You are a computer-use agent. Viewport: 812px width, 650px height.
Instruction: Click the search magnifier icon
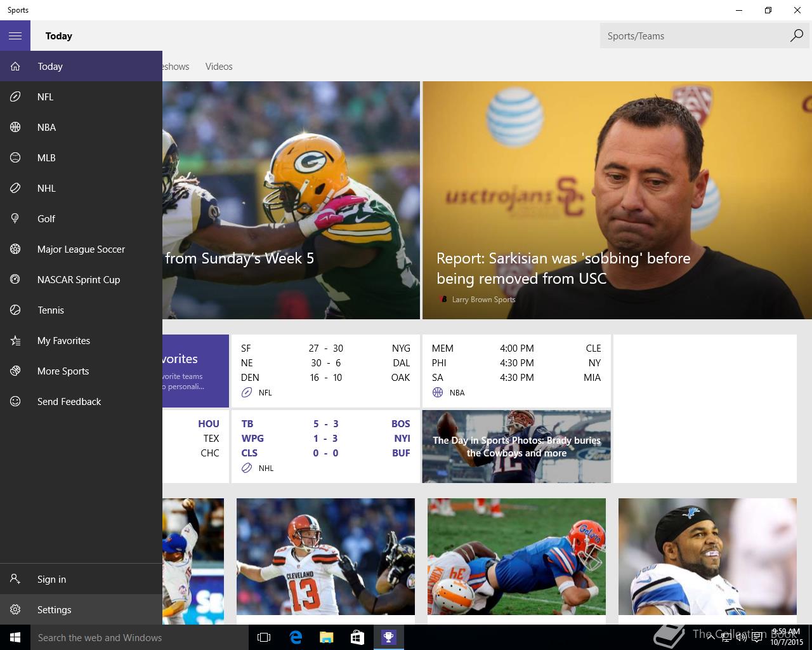(x=796, y=36)
